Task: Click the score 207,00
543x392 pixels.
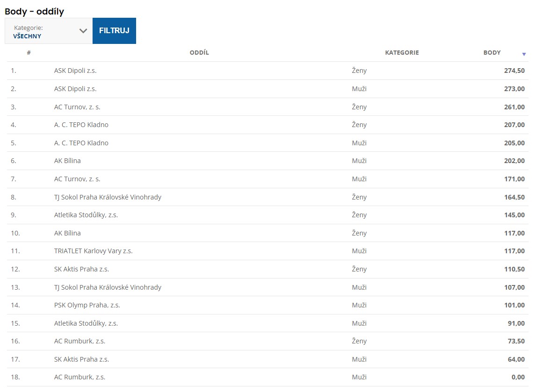Action: click(514, 125)
